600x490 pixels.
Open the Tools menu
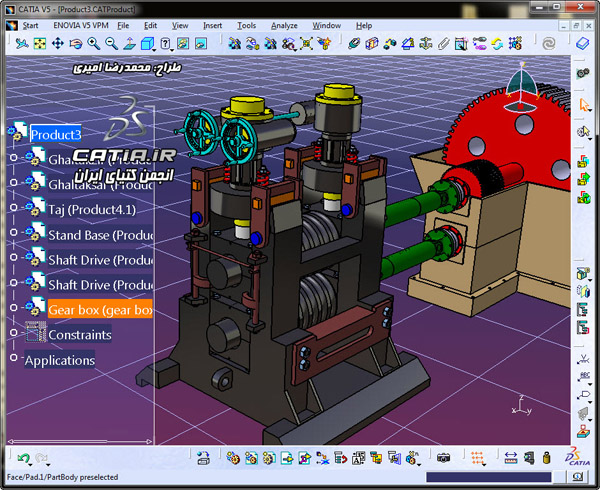[246, 26]
